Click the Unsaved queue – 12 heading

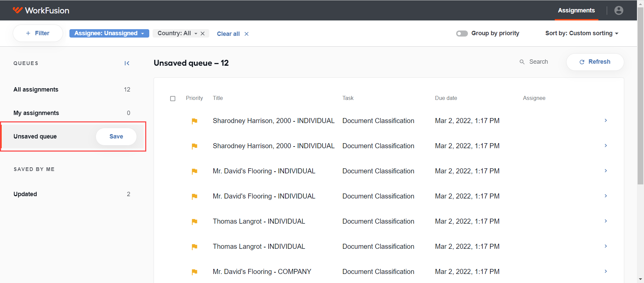coord(191,63)
